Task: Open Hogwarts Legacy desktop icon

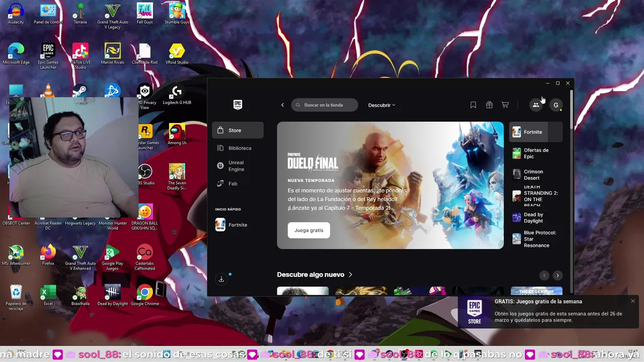Action: 80,223
